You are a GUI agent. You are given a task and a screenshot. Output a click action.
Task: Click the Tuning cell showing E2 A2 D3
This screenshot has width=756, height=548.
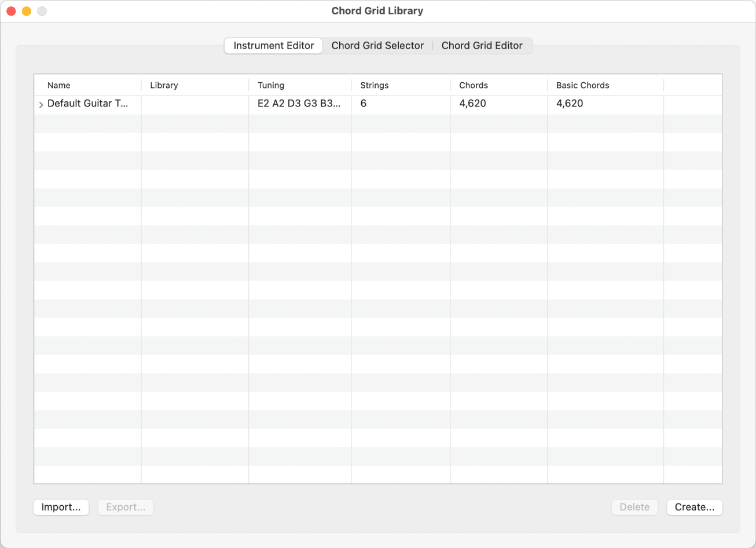299,104
